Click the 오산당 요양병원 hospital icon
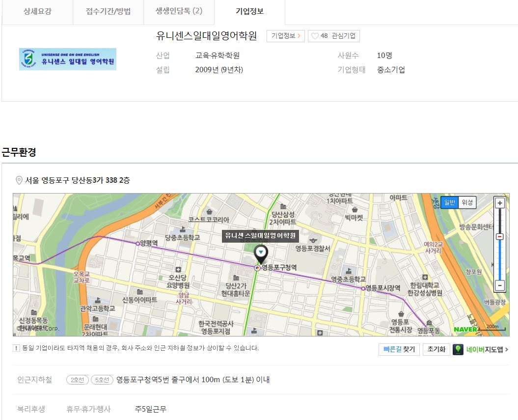The height and width of the screenshot is (420, 518). [x=178, y=270]
